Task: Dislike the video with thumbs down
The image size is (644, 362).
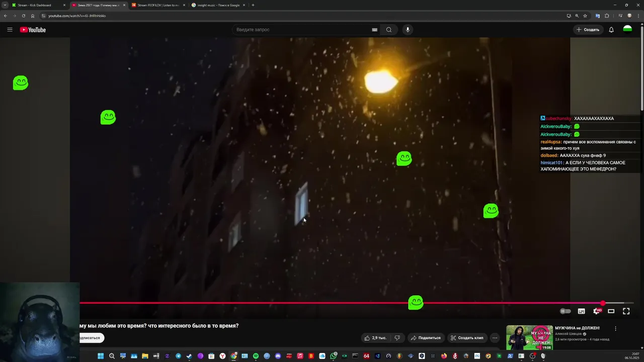Action: pos(397,338)
